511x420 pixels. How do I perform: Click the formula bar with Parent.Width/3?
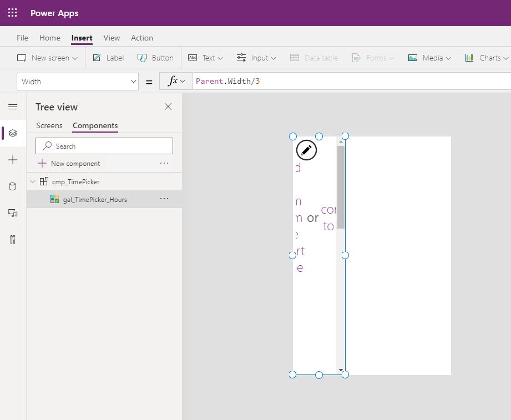click(352, 81)
